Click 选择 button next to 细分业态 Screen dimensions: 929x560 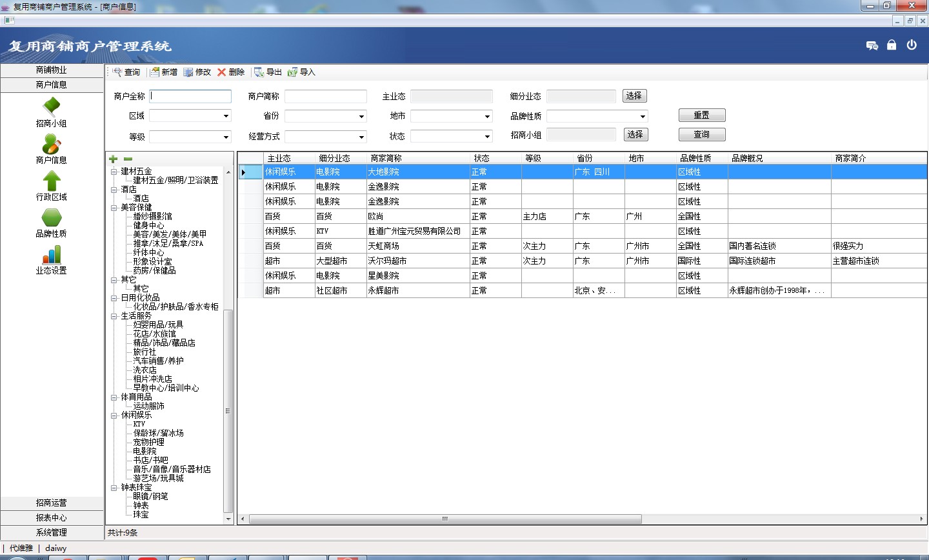click(x=634, y=95)
